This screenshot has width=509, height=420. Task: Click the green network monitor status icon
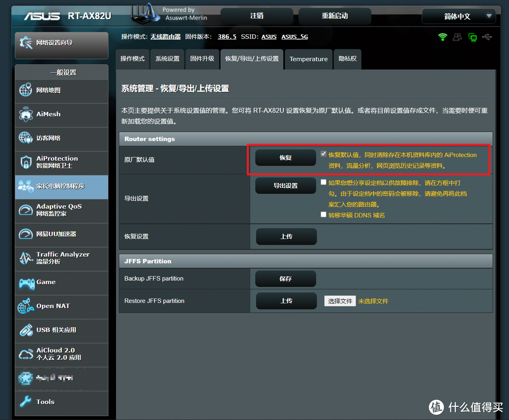(x=472, y=37)
